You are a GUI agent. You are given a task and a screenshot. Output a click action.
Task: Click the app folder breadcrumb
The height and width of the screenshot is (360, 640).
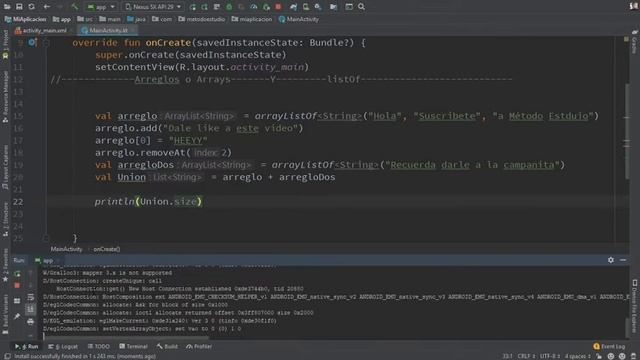pyautogui.click(x=62, y=19)
